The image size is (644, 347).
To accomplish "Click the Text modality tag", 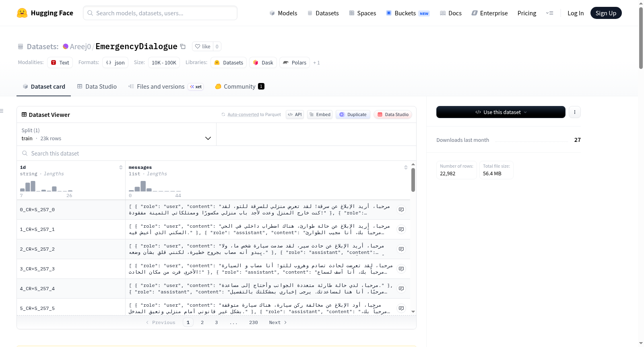I will coord(60,62).
